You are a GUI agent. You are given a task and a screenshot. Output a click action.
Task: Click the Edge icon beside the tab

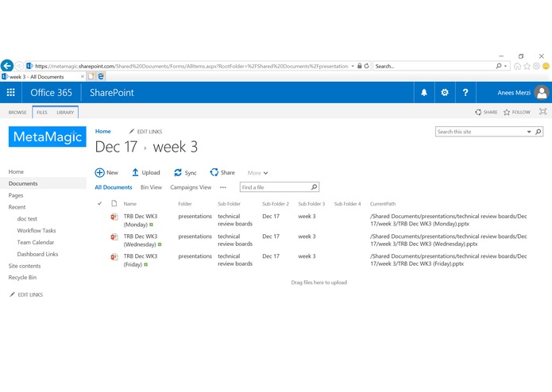101,76
